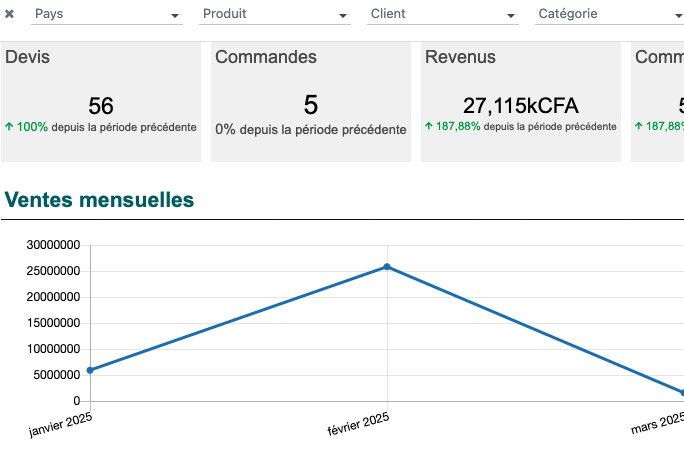Click the 30000000 y-axis label
684x466 pixels.
53,245
